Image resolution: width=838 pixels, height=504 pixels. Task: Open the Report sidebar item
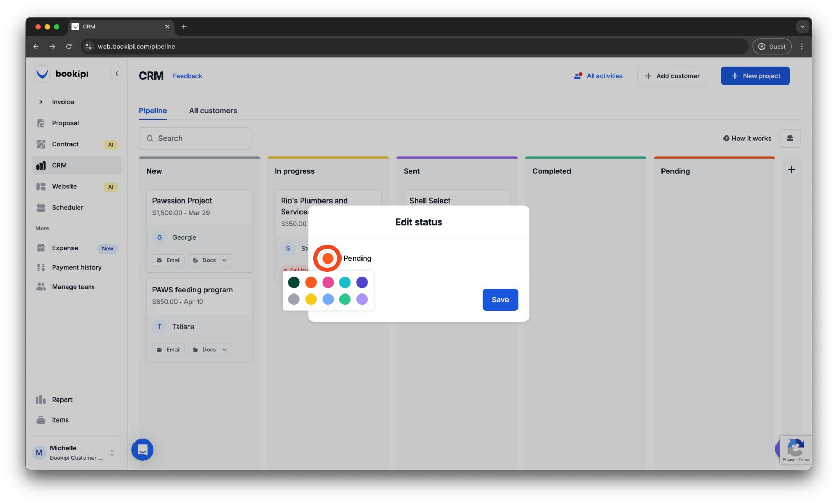pos(77,400)
